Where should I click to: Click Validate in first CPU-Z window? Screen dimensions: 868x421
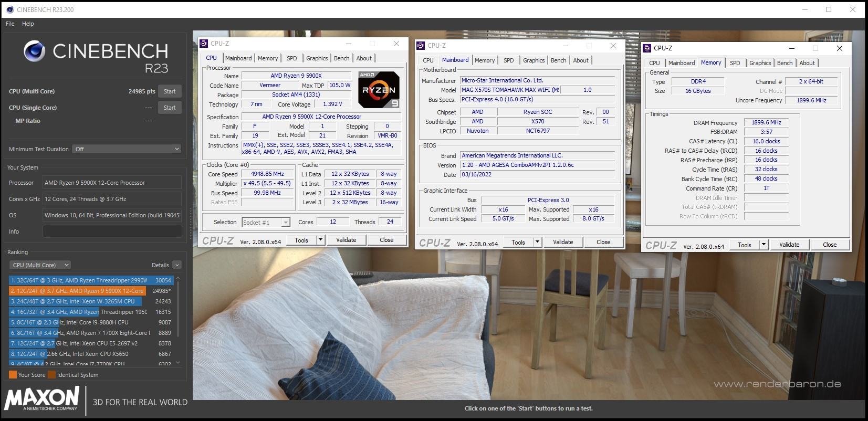tap(346, 240)
